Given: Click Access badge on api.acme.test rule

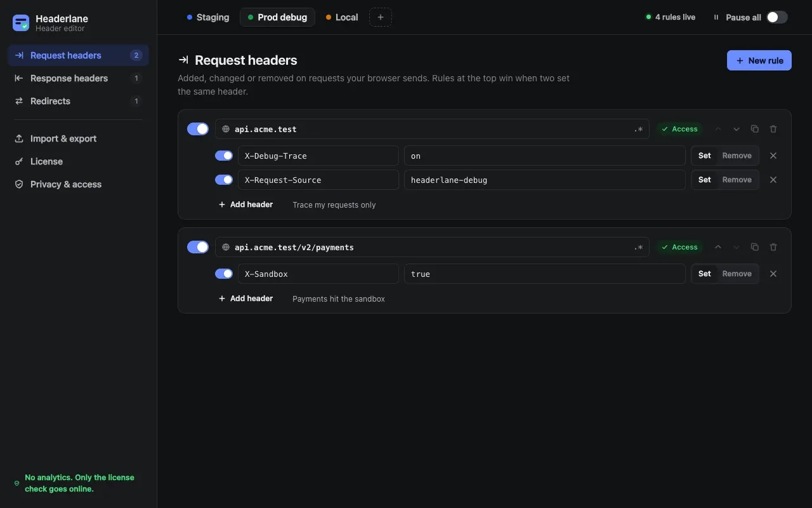Looking at the screenshot, I should click(x=679, y=129).
